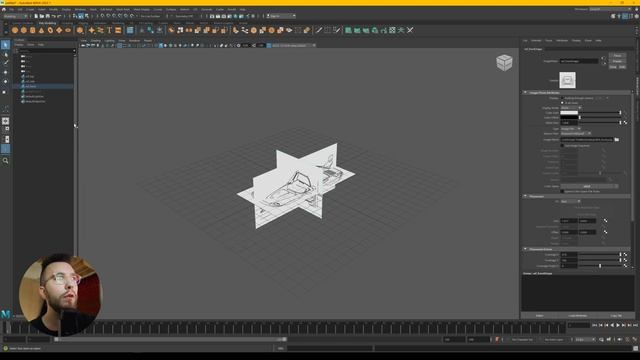Toggle Snap to Grids on status line

[102, 16]
